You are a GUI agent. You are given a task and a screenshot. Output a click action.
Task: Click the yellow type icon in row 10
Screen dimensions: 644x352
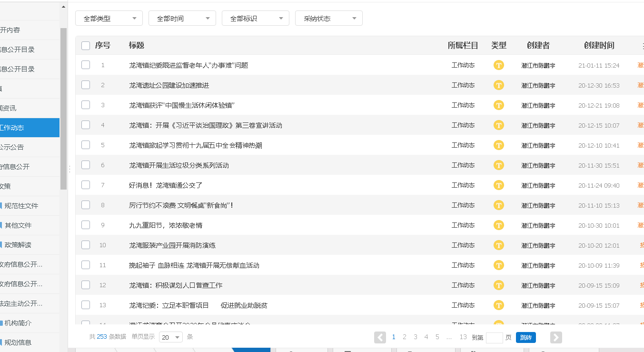tap(498, 245)
